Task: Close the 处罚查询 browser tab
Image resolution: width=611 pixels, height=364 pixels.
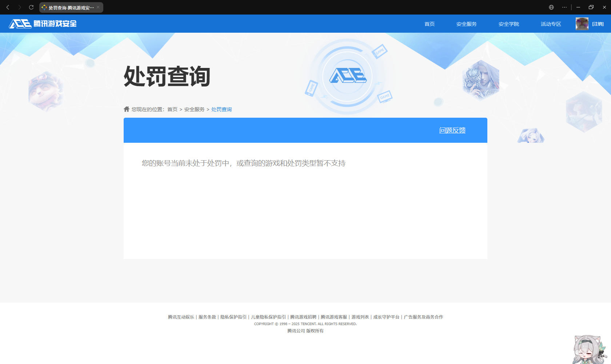Action: [98, 7]
